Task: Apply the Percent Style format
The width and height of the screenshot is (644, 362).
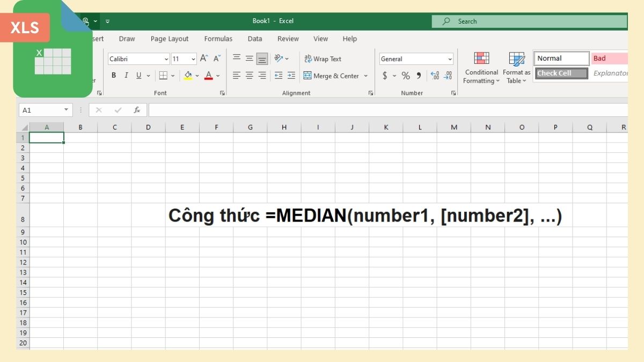Action: pos(406,76)
